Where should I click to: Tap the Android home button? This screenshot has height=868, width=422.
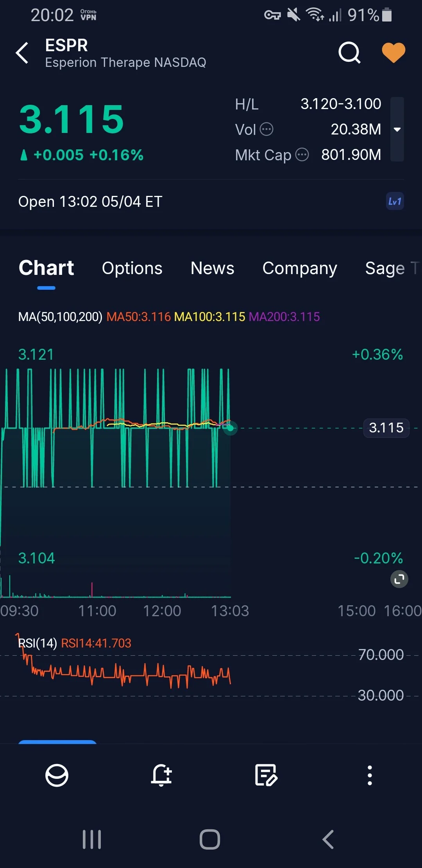pyautogui.click(x=210, y=839)
